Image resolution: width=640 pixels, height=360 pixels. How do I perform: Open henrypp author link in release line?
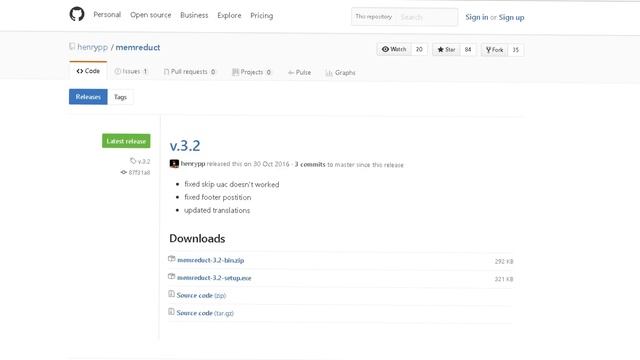[193, 164]
